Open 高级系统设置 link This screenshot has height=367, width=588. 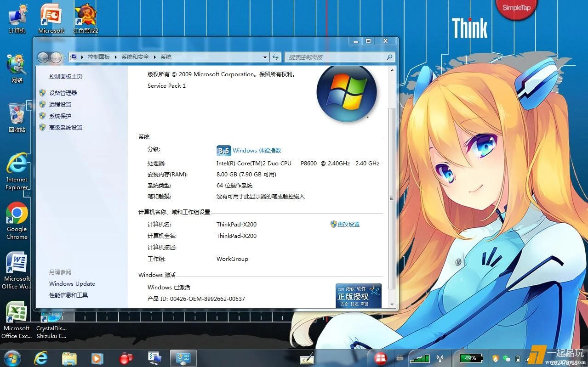click(66, 127)
